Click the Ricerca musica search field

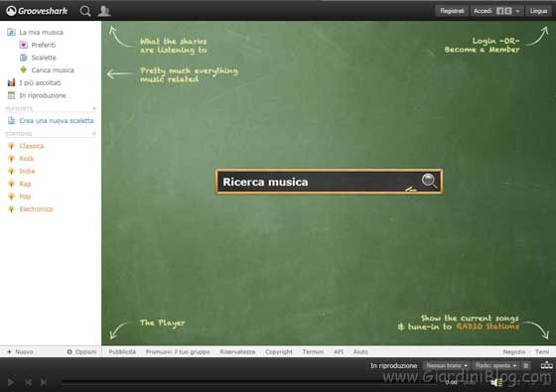click(329, 182)
